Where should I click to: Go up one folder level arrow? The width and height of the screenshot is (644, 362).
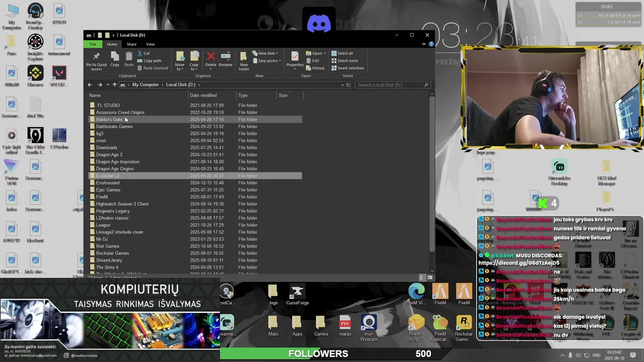coord(114,85)
